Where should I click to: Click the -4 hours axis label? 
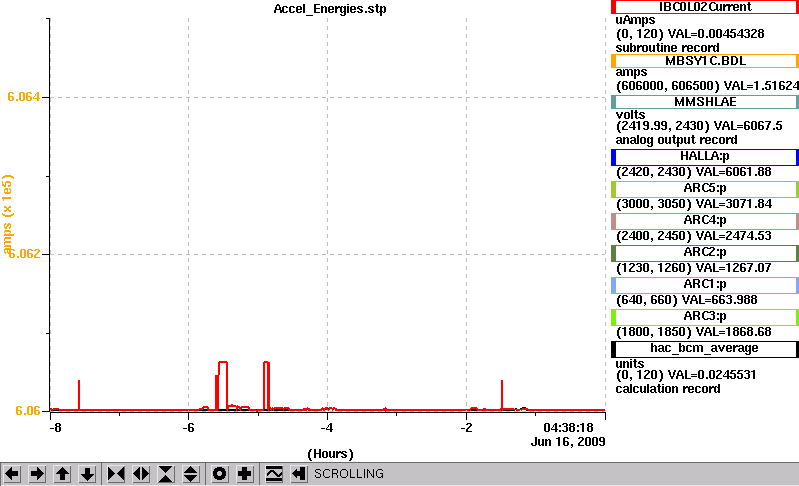click(x=327, y=428)
